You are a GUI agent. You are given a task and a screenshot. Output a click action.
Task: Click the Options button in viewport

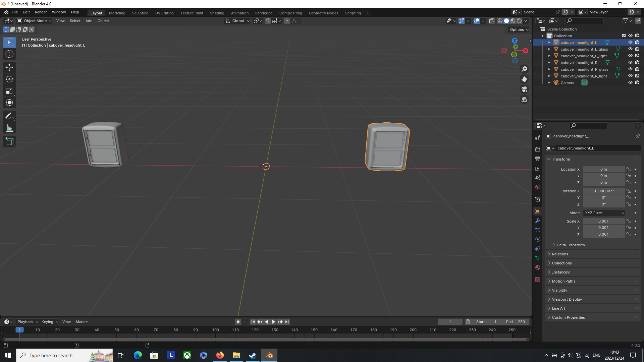(519, 29)
